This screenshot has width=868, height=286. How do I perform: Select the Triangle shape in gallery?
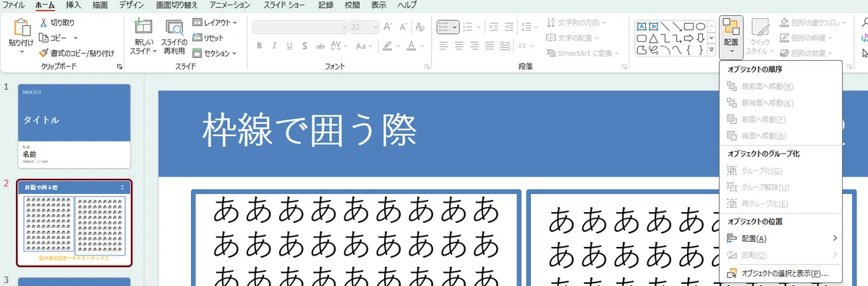click(x=653, y=38)
